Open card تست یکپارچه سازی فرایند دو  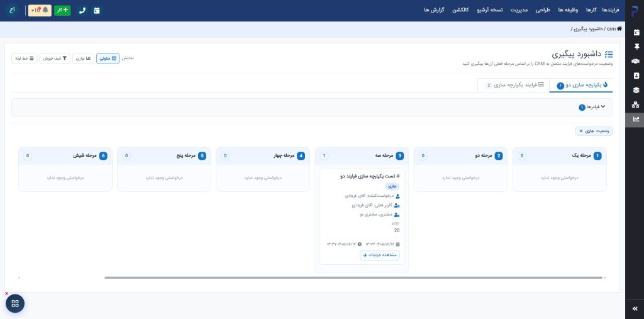[x=370, y=176]
